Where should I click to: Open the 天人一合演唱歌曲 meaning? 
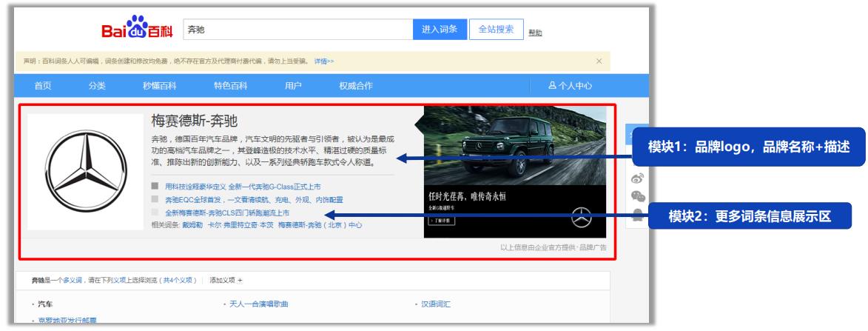point(258,304)
